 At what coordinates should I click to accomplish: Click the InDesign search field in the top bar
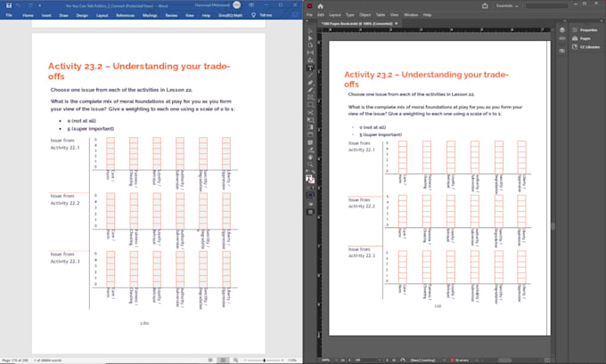(546, 6)
